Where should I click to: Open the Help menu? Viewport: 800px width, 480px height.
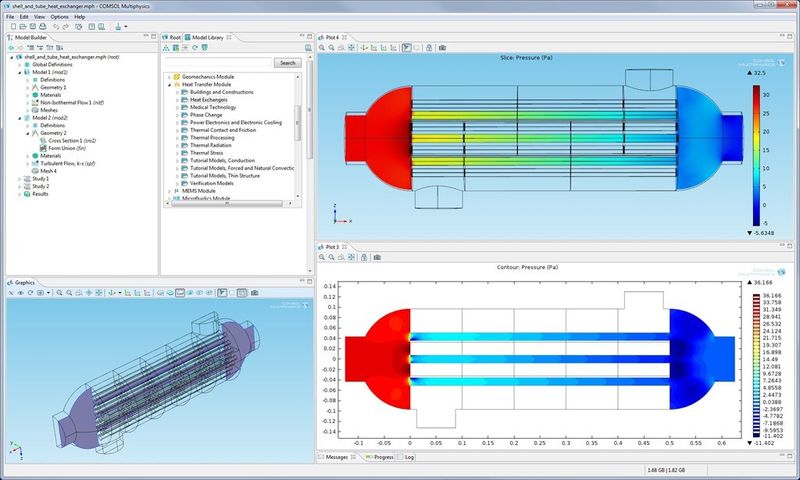tap(80, 17)
